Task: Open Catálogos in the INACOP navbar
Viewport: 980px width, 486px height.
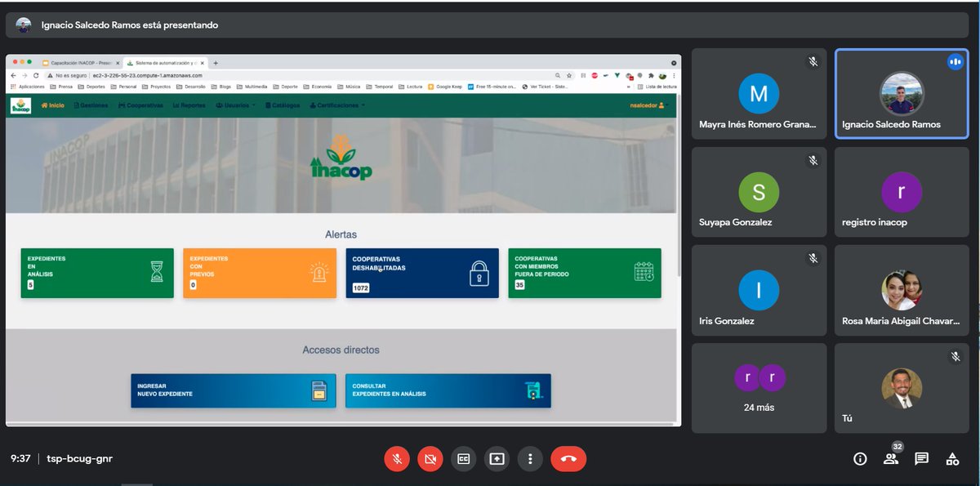Action: (282, 105)
